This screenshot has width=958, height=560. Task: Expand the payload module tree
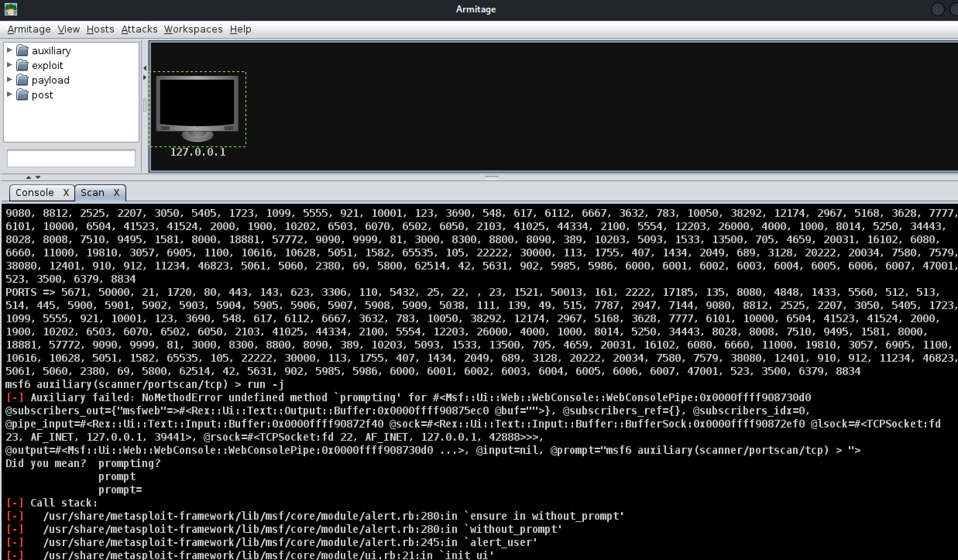(x=10, y=80)
